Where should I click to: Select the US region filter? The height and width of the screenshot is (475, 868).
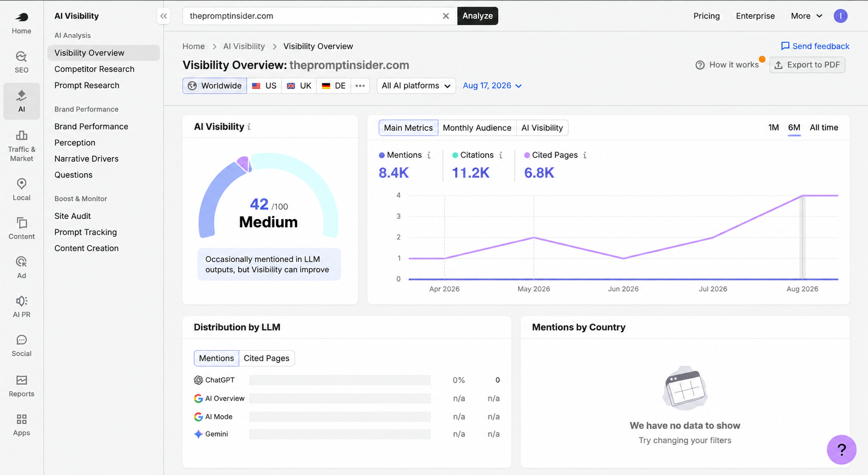[264, 85]
